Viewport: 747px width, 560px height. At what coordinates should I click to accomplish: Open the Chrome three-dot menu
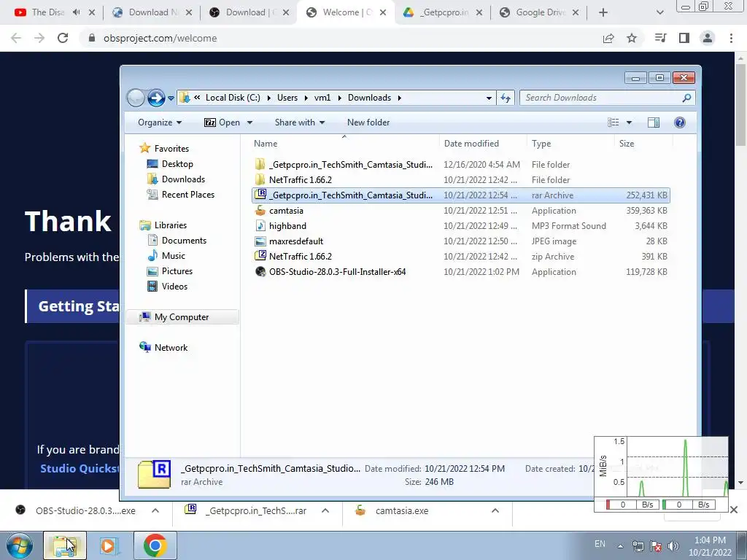pyautogui.click(x=731, y=38)
